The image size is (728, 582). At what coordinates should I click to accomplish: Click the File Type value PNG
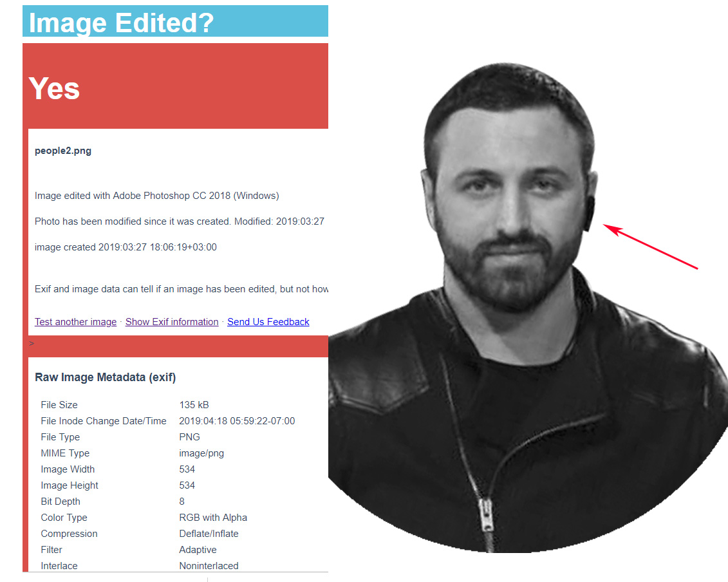(x=189, y=437)
